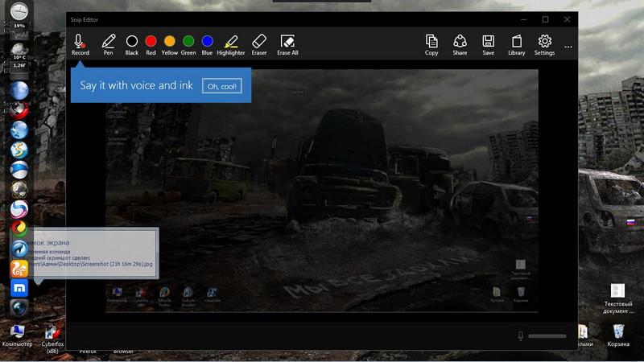This screenshot has width=644, height=362.
Task: Select the Highlighter tool
Action: point(231,45)
